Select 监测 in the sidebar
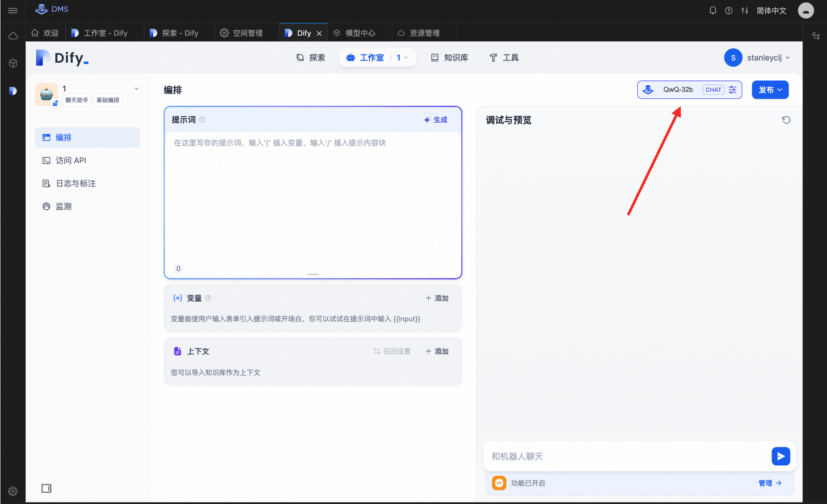This screenshot has height=504, width=827. point(87,206)
